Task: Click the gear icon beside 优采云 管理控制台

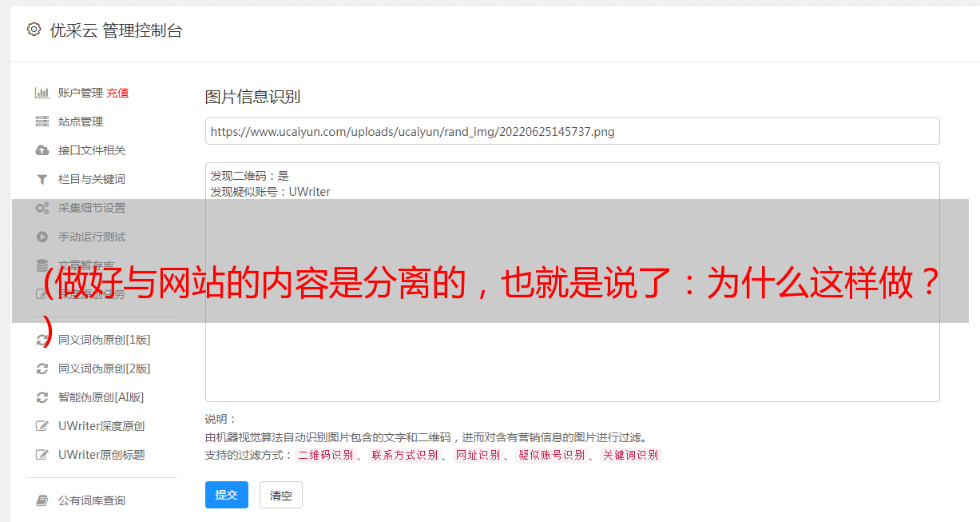Action: pos(34,30)
